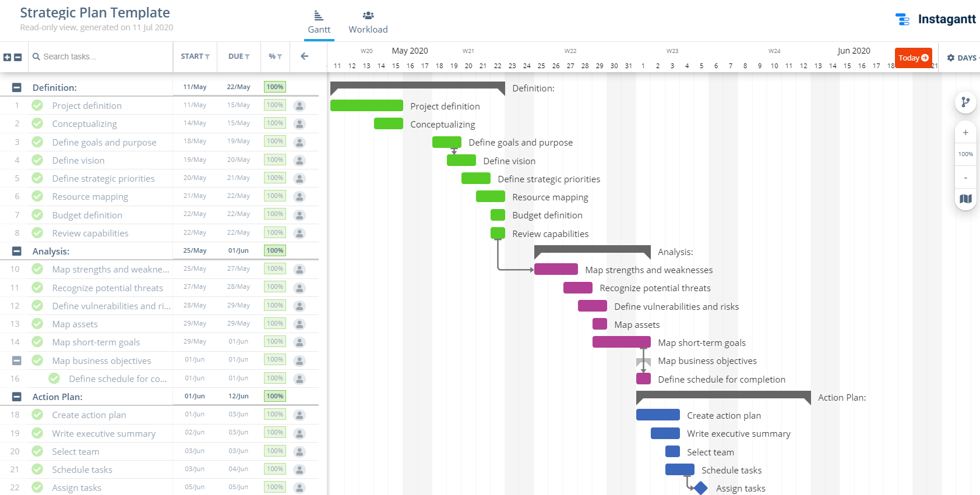Viewport: 980px width, 495px height.
Task: Click the 12/Jun due date of Action Plan
Action: 238,396
